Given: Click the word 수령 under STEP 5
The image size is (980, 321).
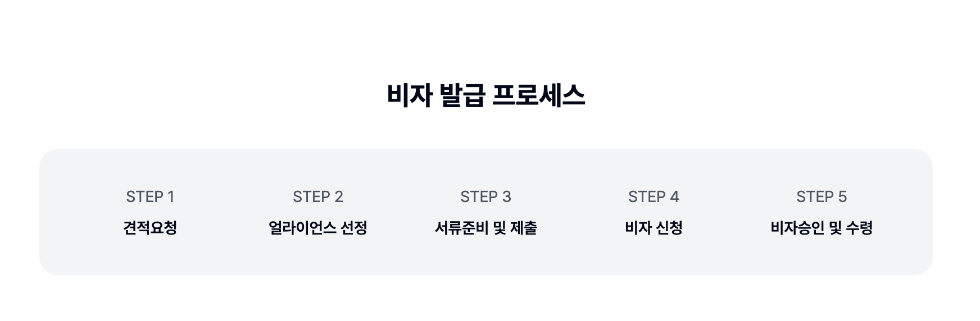Looking at the screenshot, I should click(859, 228).
